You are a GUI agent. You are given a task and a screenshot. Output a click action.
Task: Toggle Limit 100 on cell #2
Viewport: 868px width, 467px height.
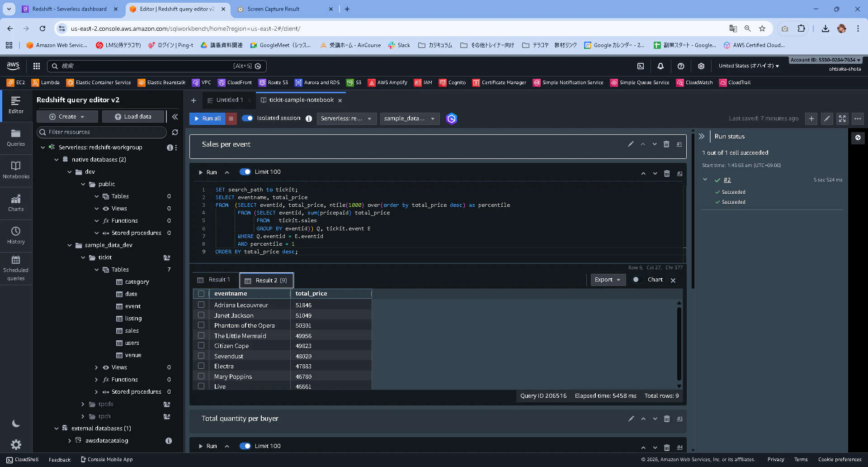click(245, 172)
